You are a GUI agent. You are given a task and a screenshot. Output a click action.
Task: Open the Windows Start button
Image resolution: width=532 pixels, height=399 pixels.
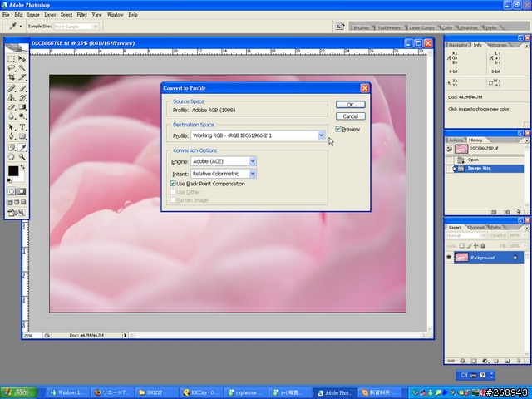(x=19, y=392)
